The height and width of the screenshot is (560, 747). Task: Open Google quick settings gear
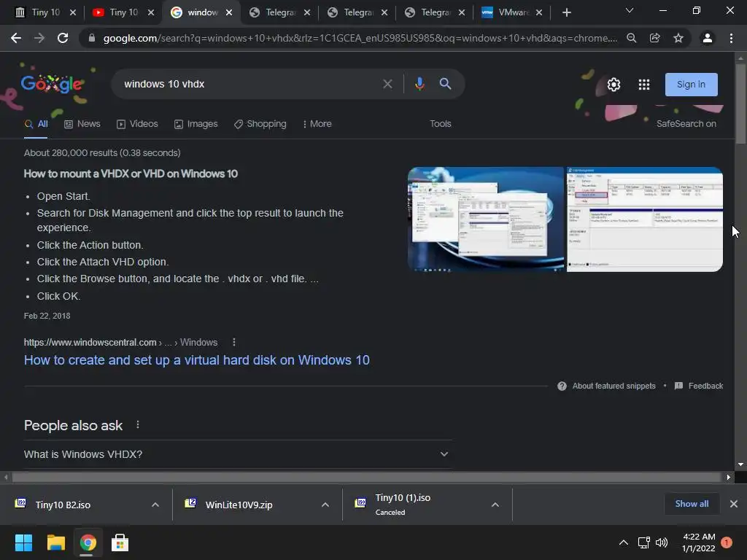pyautogui.click(x=614, y=85)
